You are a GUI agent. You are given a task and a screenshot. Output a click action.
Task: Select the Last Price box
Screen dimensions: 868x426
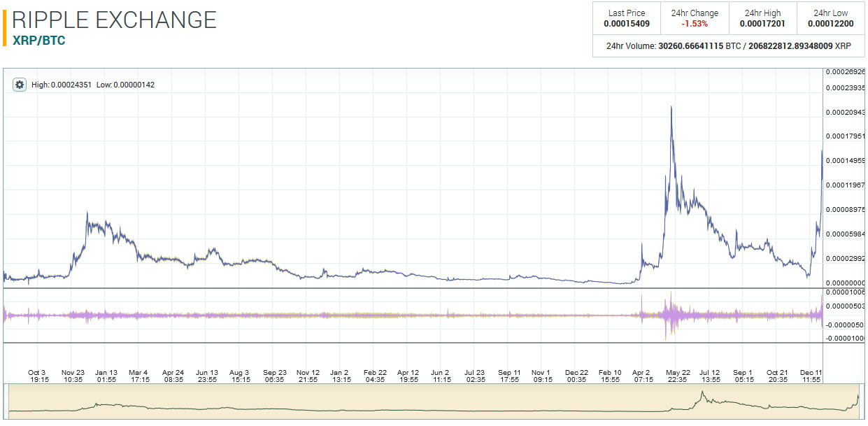click(x=626, y=18)
